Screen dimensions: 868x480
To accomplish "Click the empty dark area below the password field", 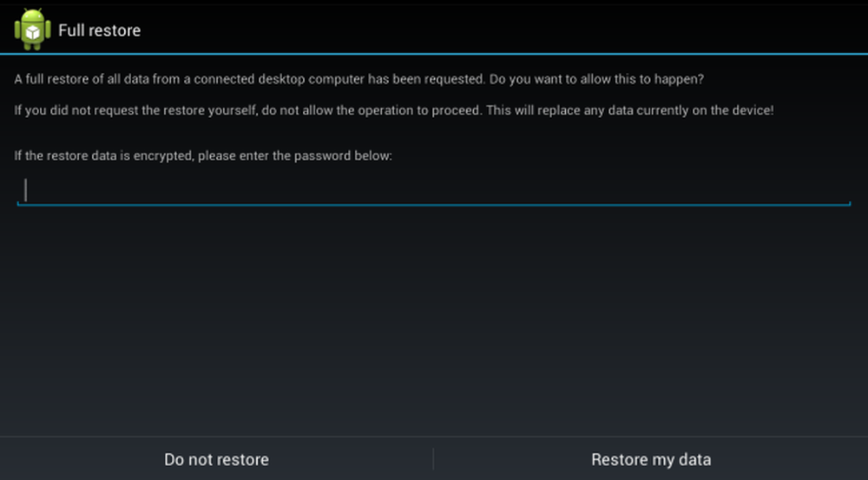I will click(x=434, y=321).
